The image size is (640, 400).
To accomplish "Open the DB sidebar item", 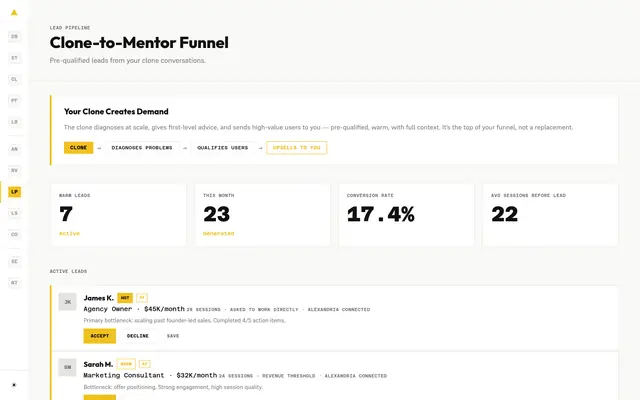I will pos(14,36).
